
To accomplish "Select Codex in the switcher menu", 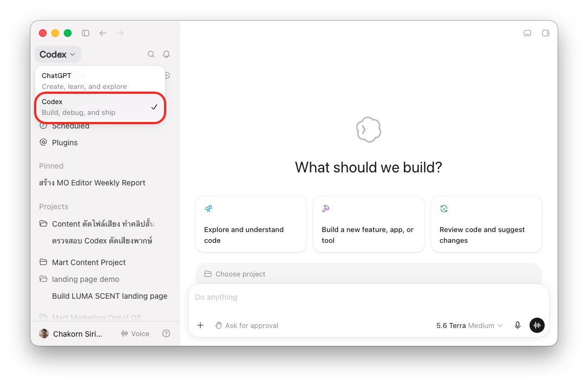I will pyautogui.click(x=100, y=107).
